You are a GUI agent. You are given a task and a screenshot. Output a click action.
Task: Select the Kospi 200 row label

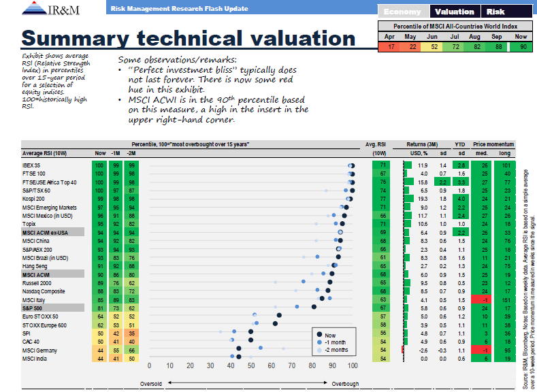(x=33, y=199)
